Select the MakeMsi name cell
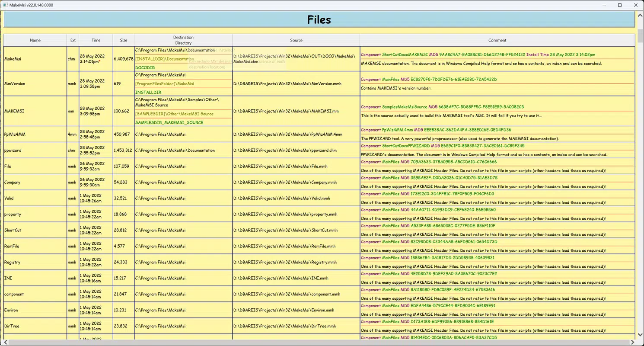Viewport: 644px width, 346px height. click(x=35, y=59)
